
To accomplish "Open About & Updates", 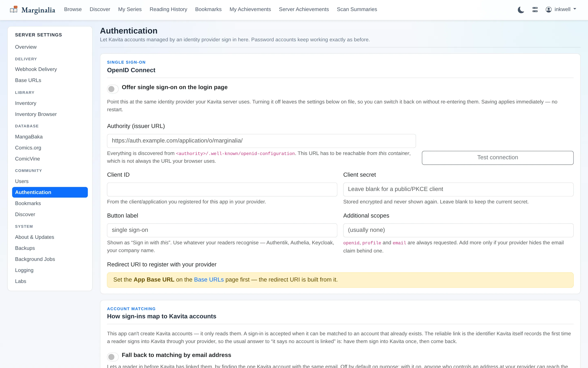I will 50,237.
